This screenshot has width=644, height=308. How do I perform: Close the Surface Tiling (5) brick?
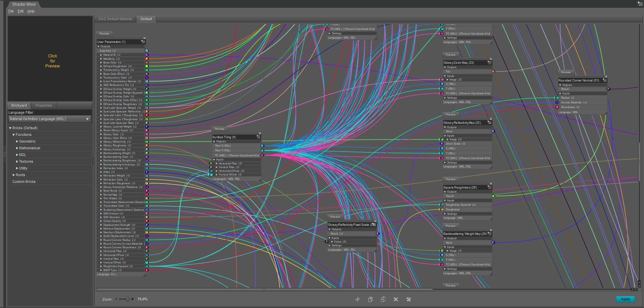coord(260,133)
